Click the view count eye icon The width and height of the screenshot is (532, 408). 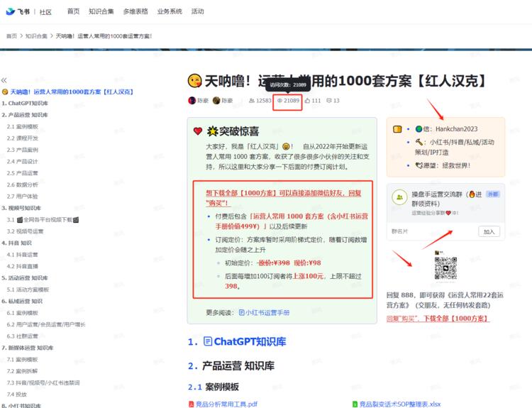[279, 101]
